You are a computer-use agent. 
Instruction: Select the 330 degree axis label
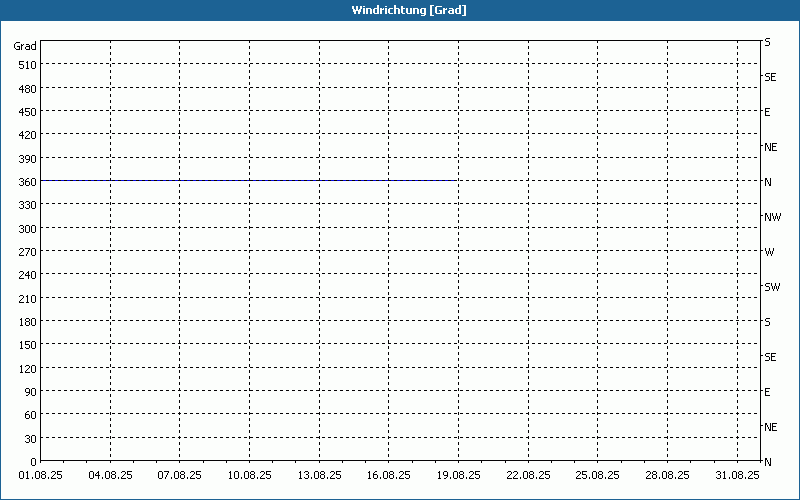[28, 205]
